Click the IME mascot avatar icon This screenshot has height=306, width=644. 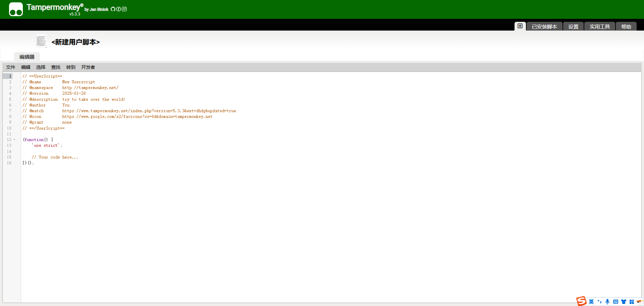click(x=639, y=302)
